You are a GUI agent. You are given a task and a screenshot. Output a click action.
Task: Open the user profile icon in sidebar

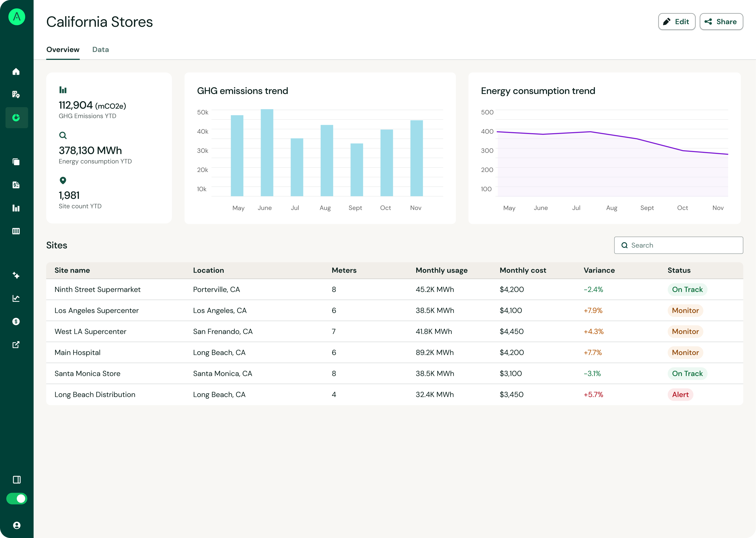[17, 525]
